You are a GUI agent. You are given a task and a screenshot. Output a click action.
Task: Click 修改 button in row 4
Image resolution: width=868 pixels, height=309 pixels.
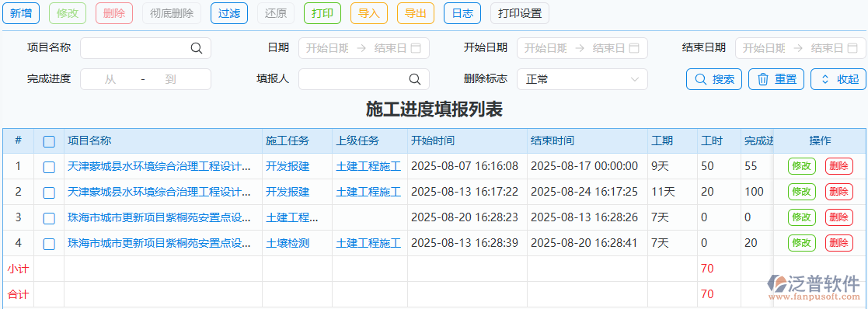click(802, 243)
